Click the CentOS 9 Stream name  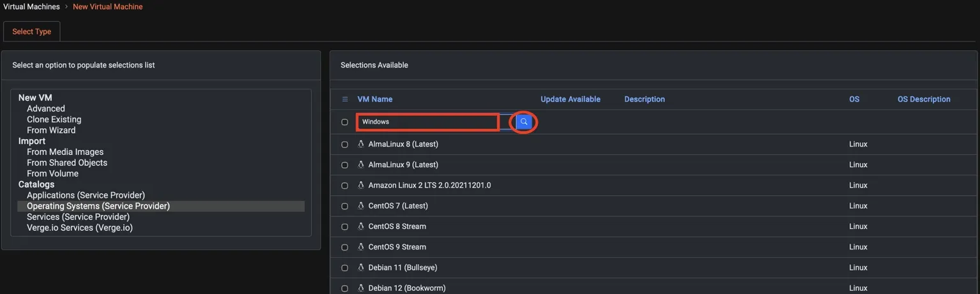click(397, 247)
